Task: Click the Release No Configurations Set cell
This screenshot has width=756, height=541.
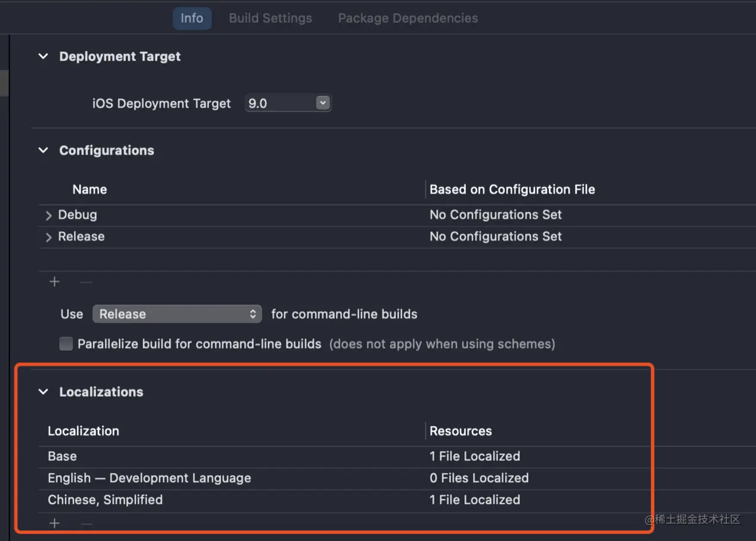Action: [x=496, y=237]
